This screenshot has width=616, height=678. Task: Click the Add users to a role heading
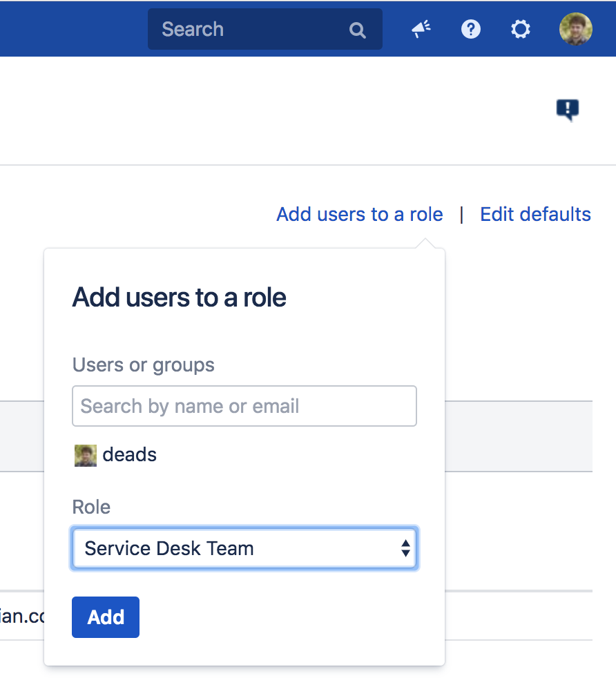179,298
